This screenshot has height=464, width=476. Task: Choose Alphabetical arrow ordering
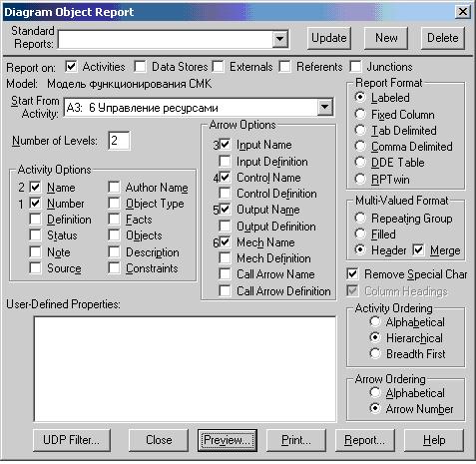(x=375, y=393)
